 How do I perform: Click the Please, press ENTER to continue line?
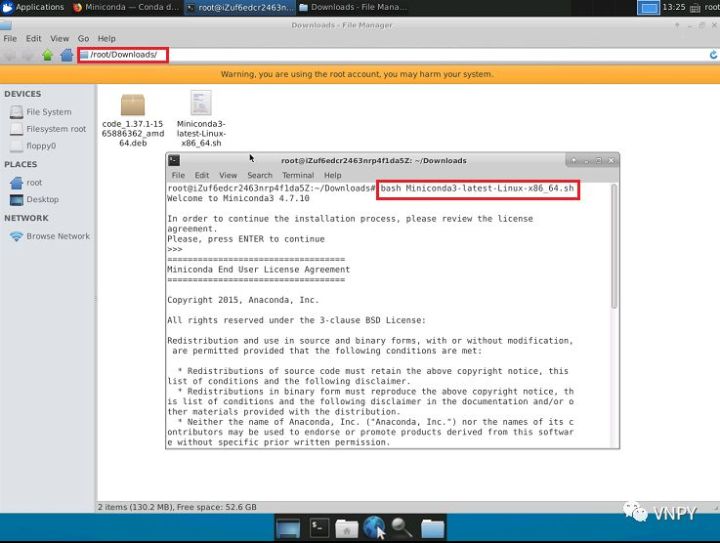pyautogui.click(x=246, y=239)
